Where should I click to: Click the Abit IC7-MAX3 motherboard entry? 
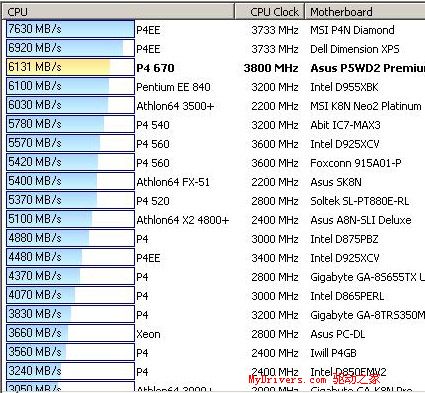pyautogui.click(x=345, y=125)
